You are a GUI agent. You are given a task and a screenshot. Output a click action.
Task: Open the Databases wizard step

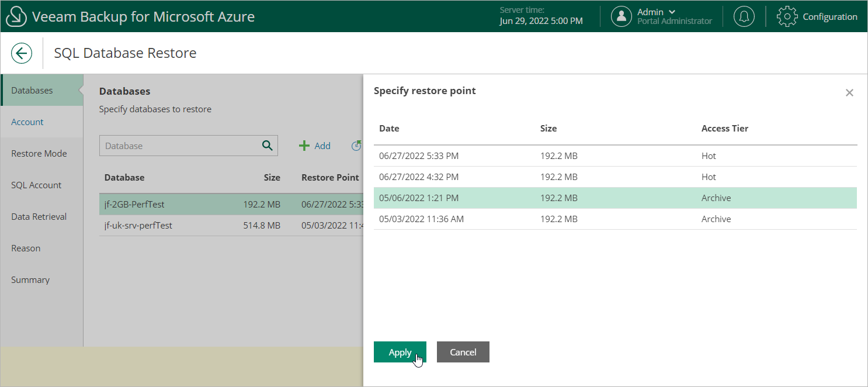41,90
